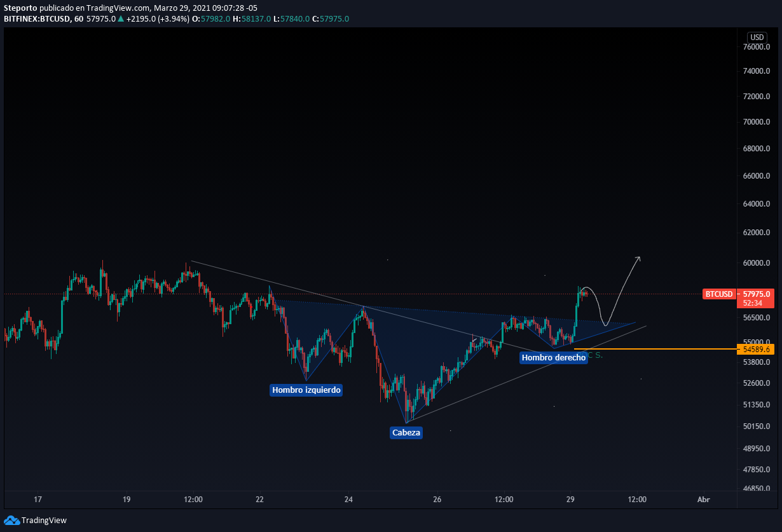Click the 62000.0 price axis label
The image size is (782, 532).
(x=757, y=233)
